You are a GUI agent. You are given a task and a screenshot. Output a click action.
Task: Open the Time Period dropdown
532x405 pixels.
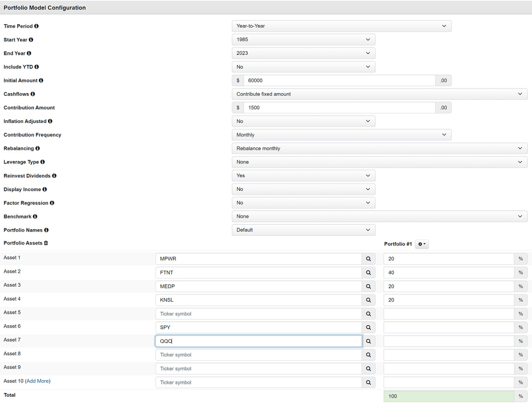pyautogui.click(x=341, y=26)
